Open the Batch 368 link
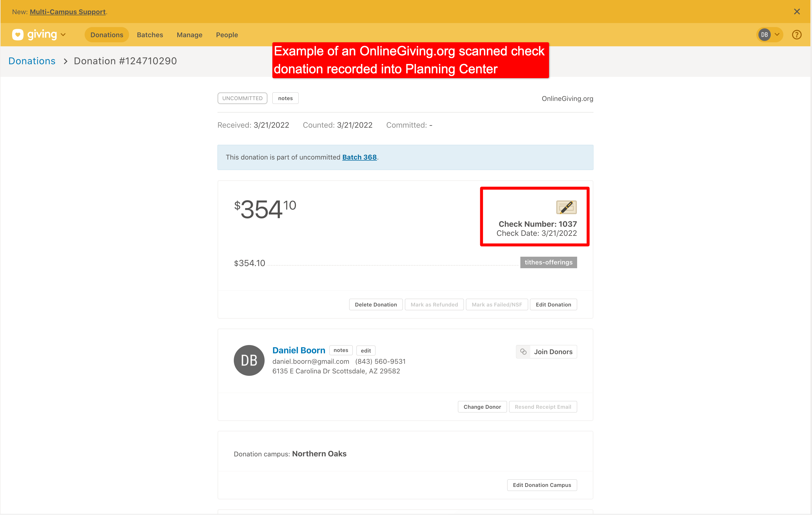The image size is (812, 515). click(x=359, y=157)
